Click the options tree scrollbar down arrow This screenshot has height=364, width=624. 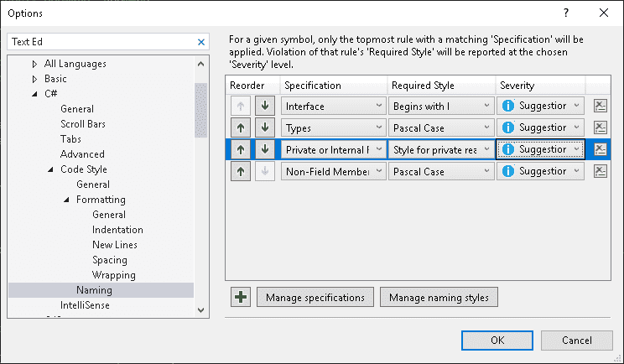point(201,310)
